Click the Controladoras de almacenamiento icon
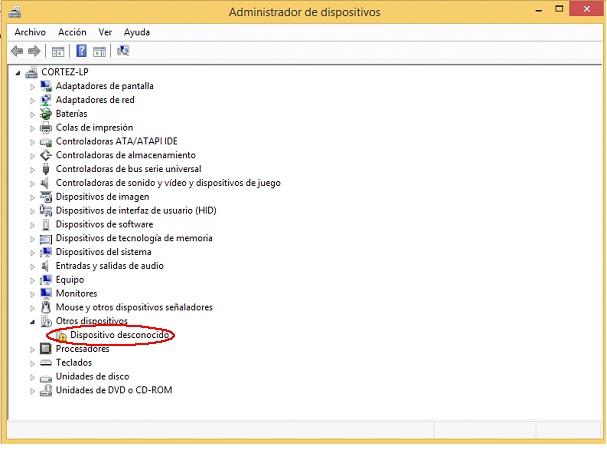Image resolution: width=607 pixels, height=457 pixels. (x=46, y=155)
